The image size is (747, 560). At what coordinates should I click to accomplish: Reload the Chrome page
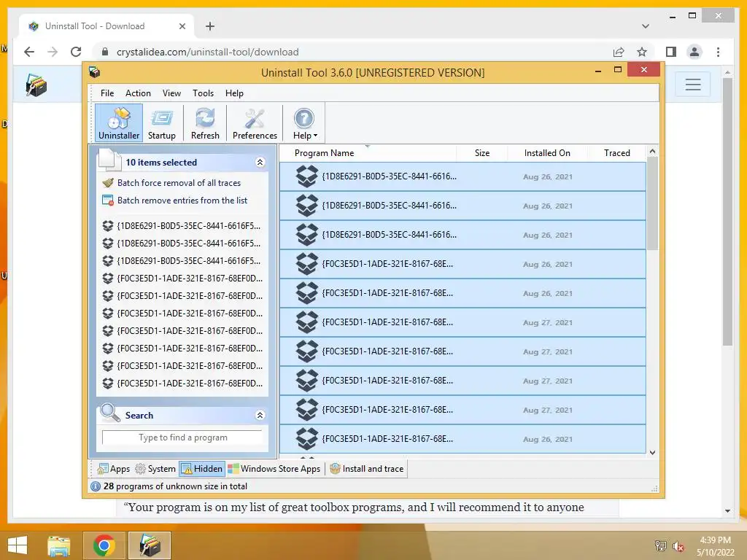(x=76, y=52)
